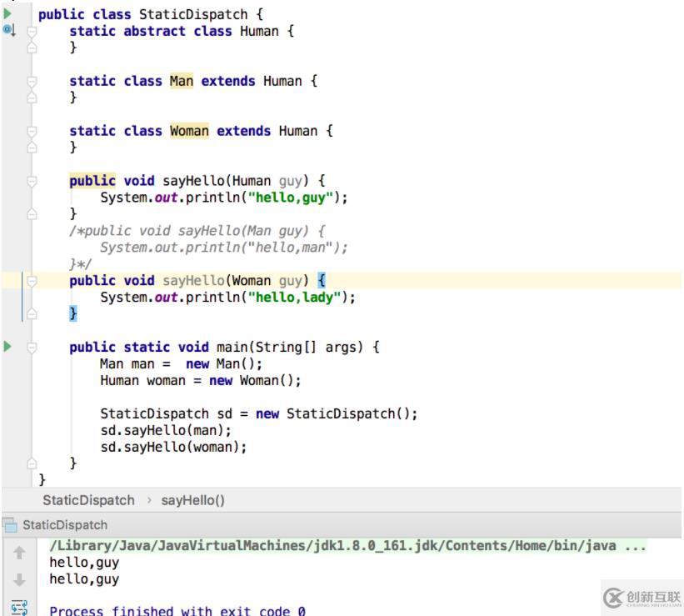Click the highlighted Man class name
Image resolution: width=684 pixels, height=616 pixels.
point(182,81)
